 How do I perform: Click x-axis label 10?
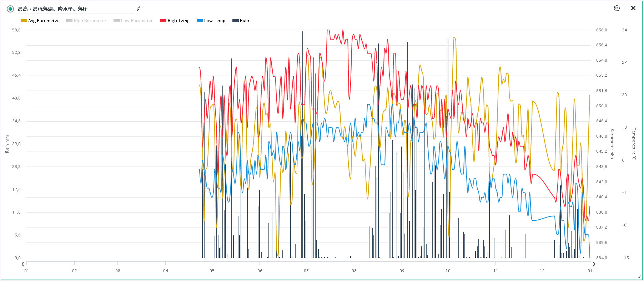click(x=448, y=271)
